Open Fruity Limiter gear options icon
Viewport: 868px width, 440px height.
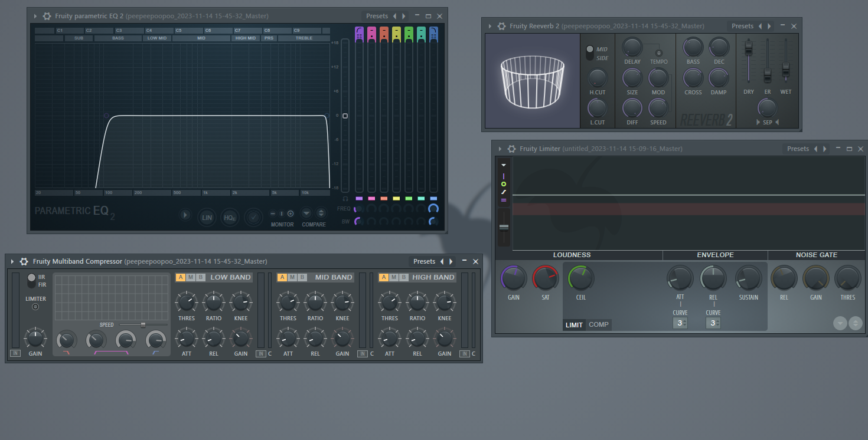pyautogui.click(x=511, y=149)
